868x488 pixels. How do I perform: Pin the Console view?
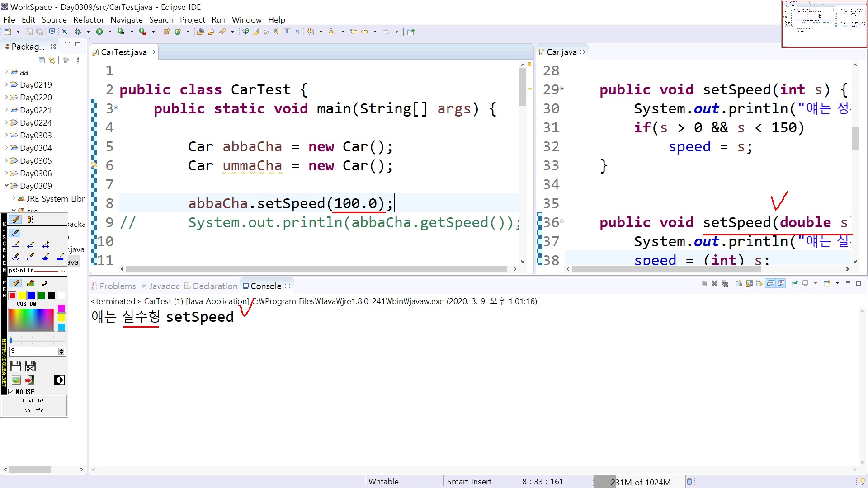(794, 283)
